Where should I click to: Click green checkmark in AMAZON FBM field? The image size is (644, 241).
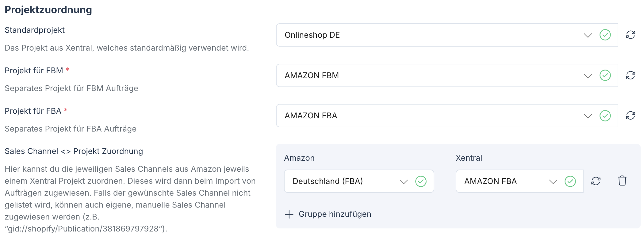605,75
